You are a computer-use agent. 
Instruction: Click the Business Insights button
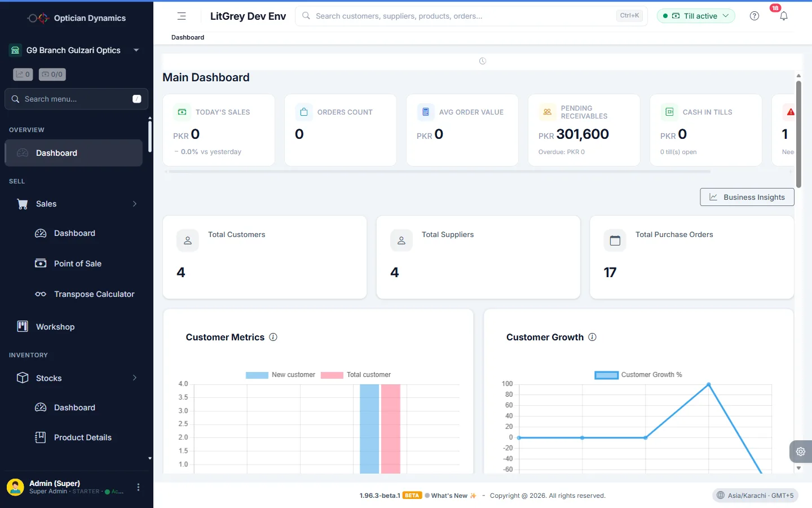point(747,197)
